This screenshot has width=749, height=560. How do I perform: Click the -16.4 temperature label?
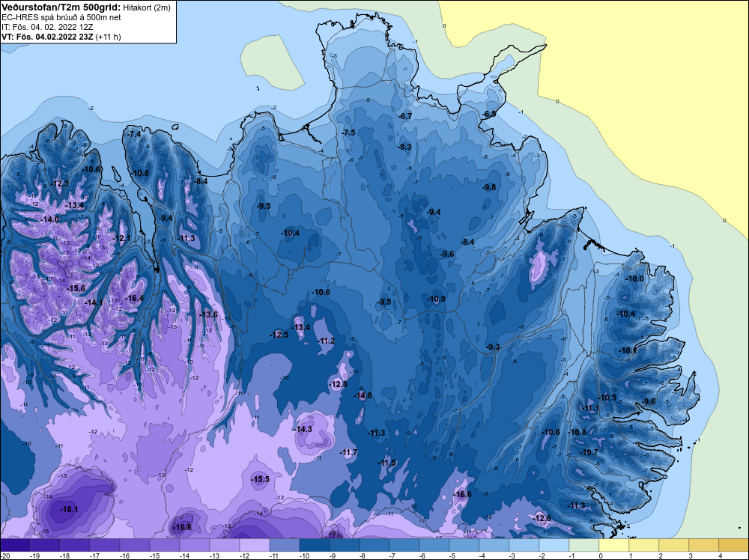[x=134, y=298]
